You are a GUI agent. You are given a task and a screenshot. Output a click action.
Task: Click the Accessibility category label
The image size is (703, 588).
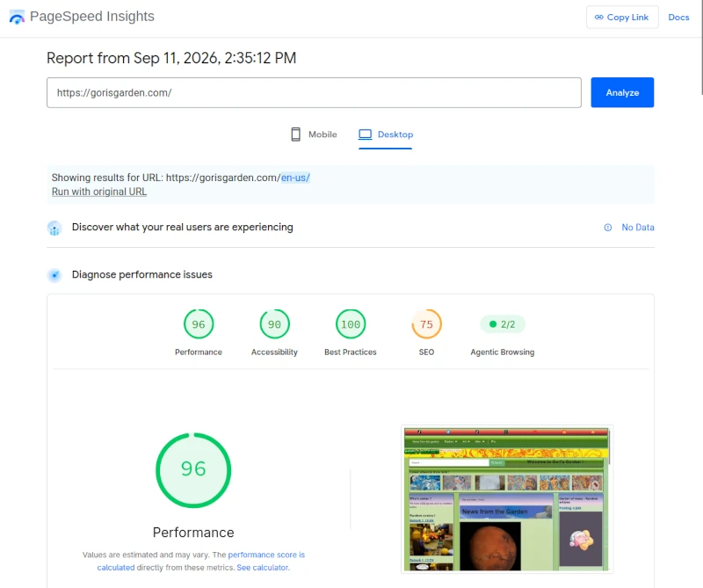pos(274,352)
